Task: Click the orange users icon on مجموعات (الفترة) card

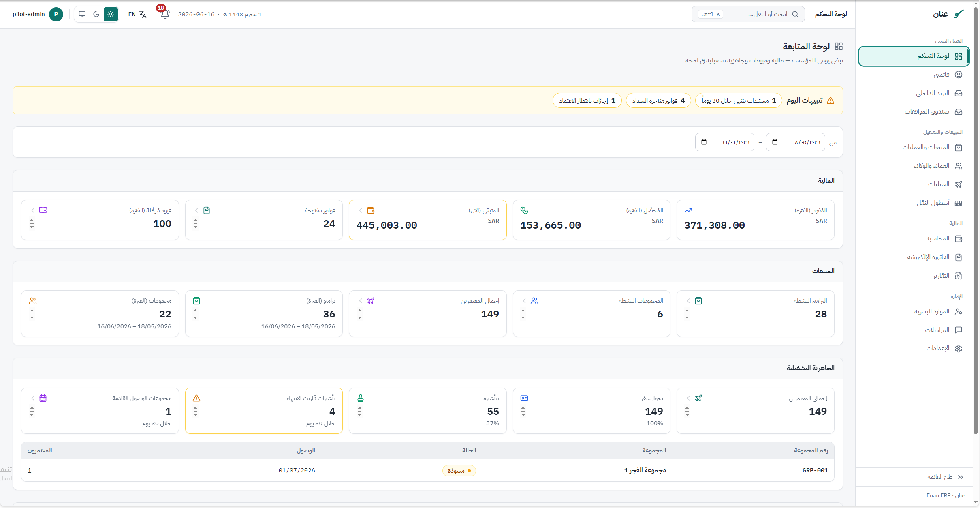Action: [33, 301]
